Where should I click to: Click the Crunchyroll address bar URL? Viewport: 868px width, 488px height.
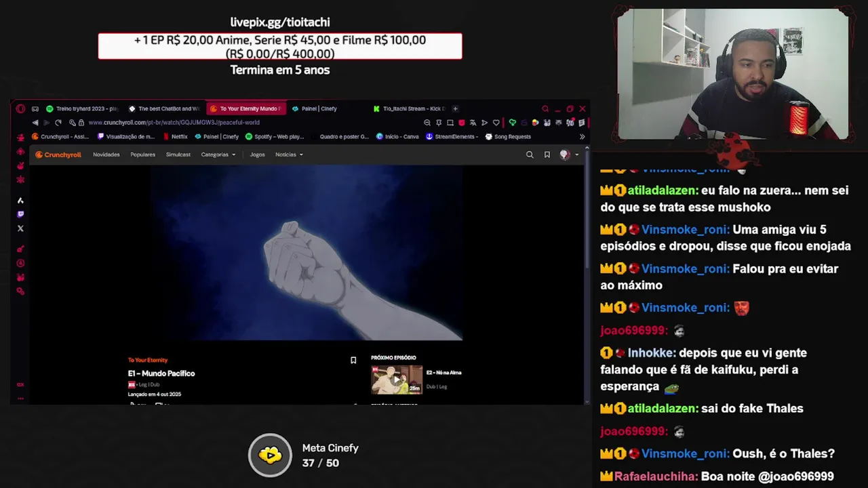click(174, 123)
